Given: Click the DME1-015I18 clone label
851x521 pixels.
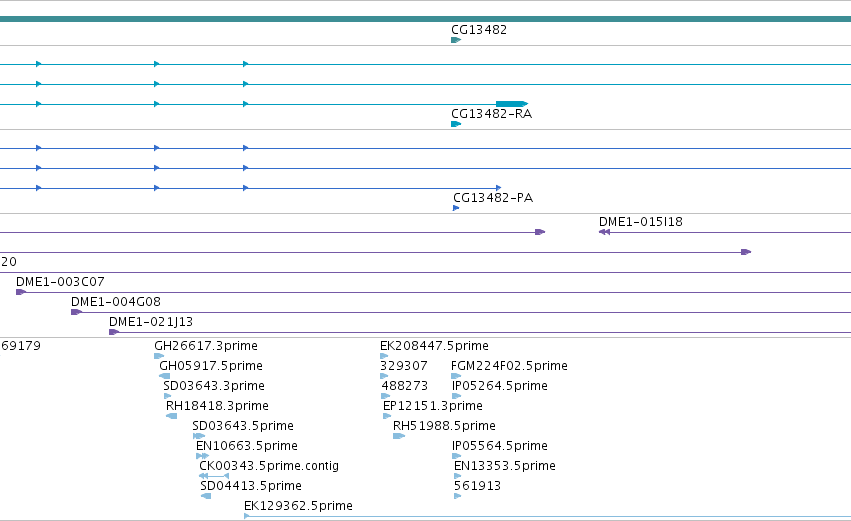Looking at the screenshot, I should (640, 222).
